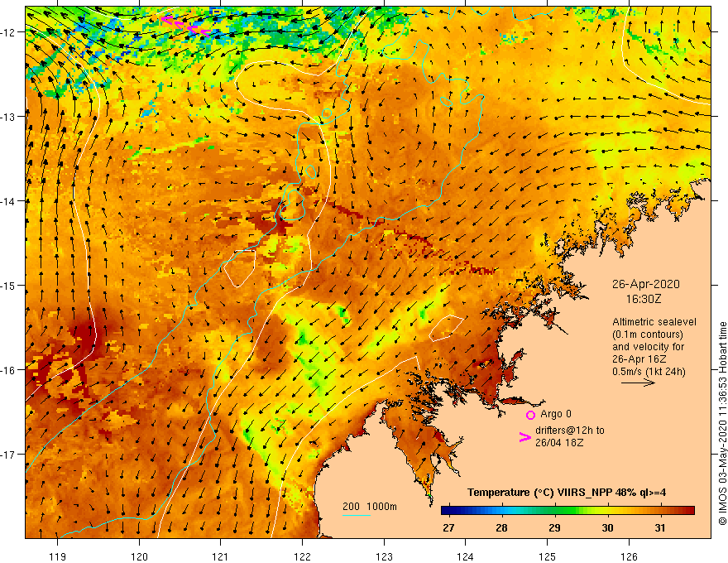Click the temperature color bar
The height and width of the screenshot is (563, 728).
(x=568, y=511)
